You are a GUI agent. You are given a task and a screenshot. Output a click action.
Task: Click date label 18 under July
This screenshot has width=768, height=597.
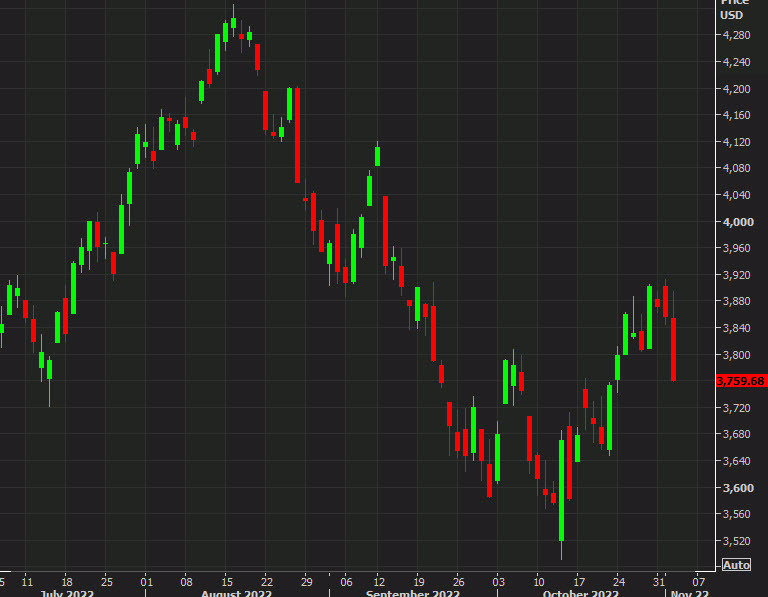(x=67, y=582)
